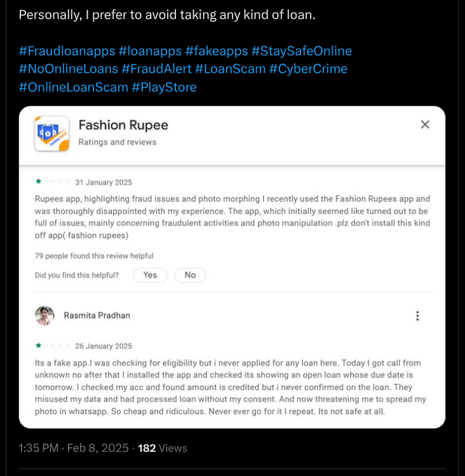Mark the review as helpful with Yes
This screenshot has height=476, width=465.
coord(150,275)
